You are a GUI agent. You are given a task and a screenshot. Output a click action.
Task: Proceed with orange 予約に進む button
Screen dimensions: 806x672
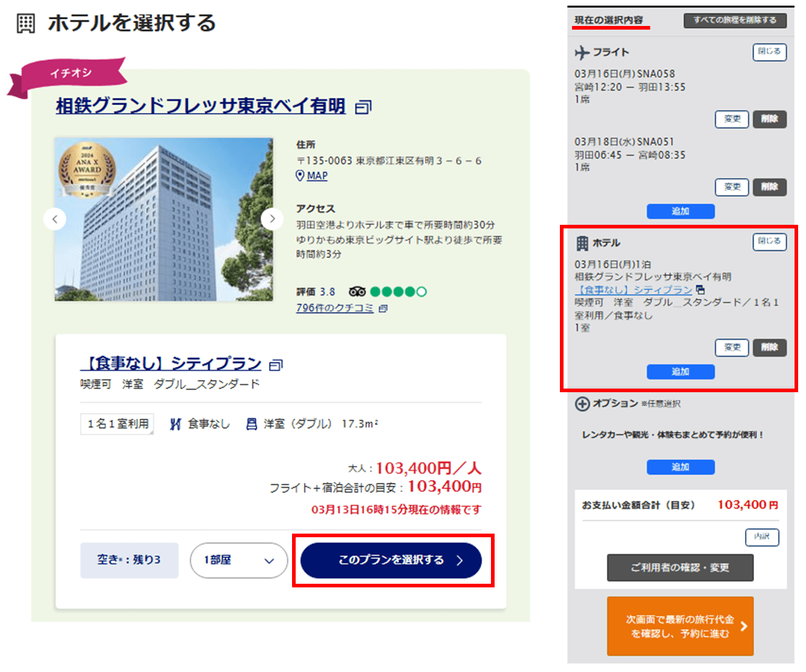coord(680,626)
